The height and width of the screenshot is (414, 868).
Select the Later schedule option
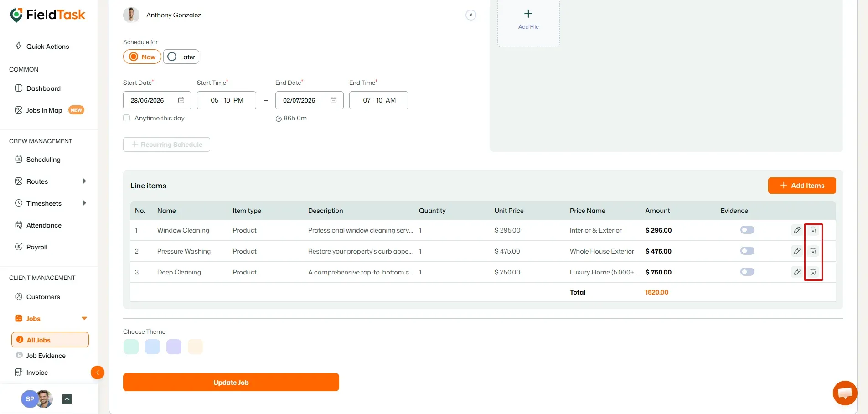point(181,57)
